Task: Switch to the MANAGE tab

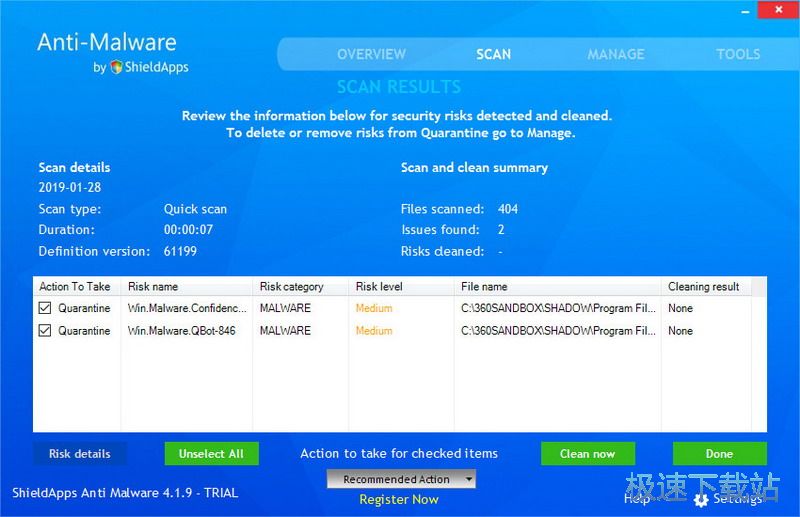Action: click(x=616, y=54)
